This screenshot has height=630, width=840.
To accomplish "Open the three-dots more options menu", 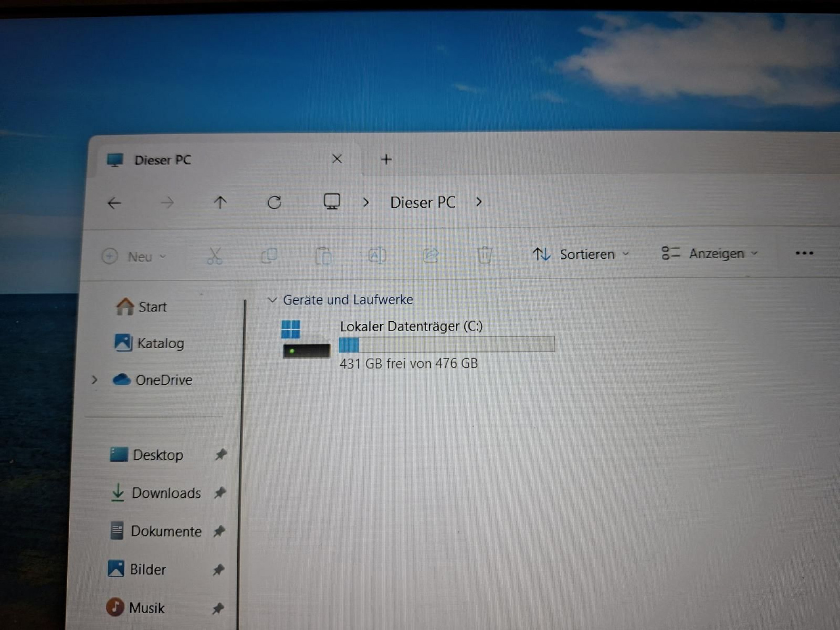I will click(x=804, y=253).
